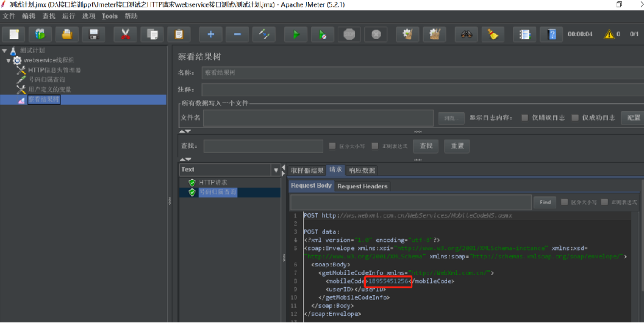Tick the 仅错误日志 checkbox
The width and height of the screenshot is (644, 323).
pos(524,118)
